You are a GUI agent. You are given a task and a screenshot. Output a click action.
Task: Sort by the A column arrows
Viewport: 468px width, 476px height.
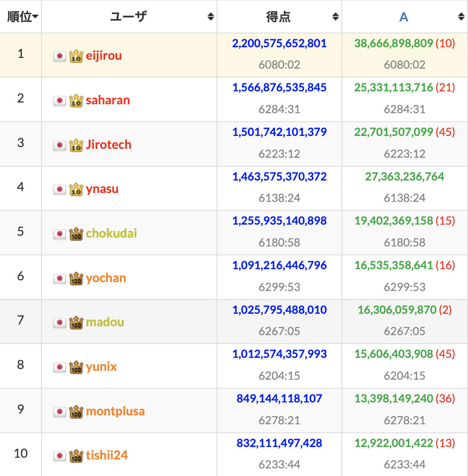461,16
